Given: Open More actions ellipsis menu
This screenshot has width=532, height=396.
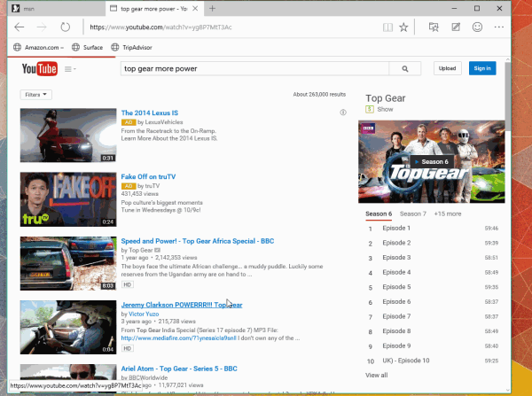Looking at the screenshot, I should (x=498, y=27).
